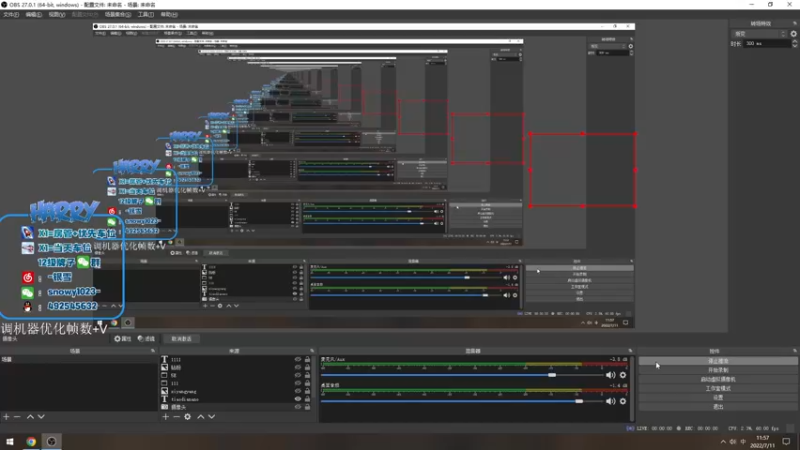Image resolution: width=800 pixels, height=450 pixels.
Task: Click 停止推流 stop streaming button
Action: pos(718,361)
